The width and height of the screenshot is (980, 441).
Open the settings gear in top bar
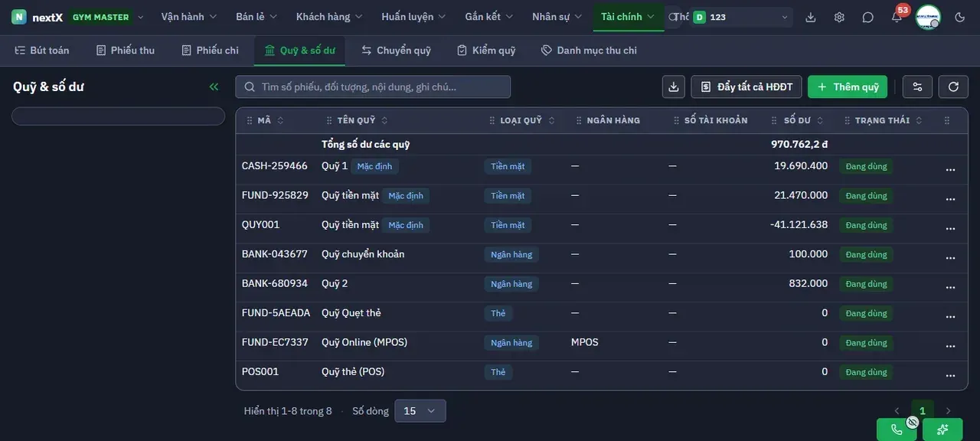click(839, 17)
